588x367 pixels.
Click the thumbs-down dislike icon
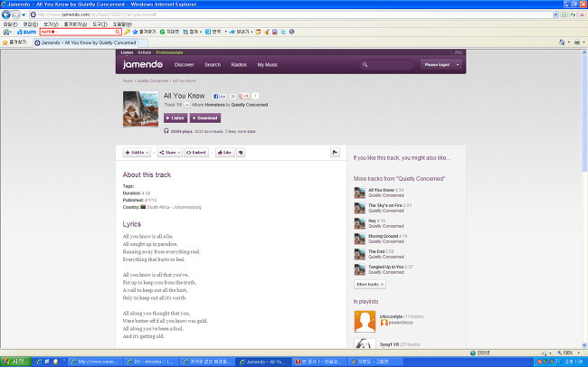pos(241,153)
